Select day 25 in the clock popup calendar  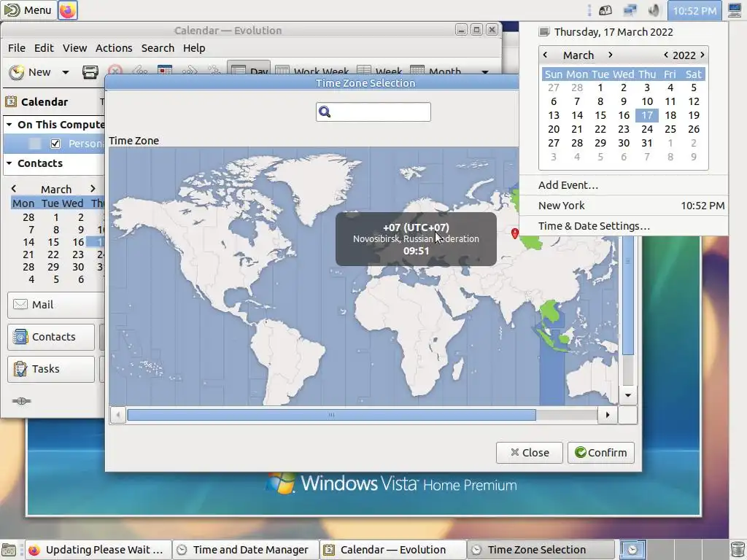[670, 129]
